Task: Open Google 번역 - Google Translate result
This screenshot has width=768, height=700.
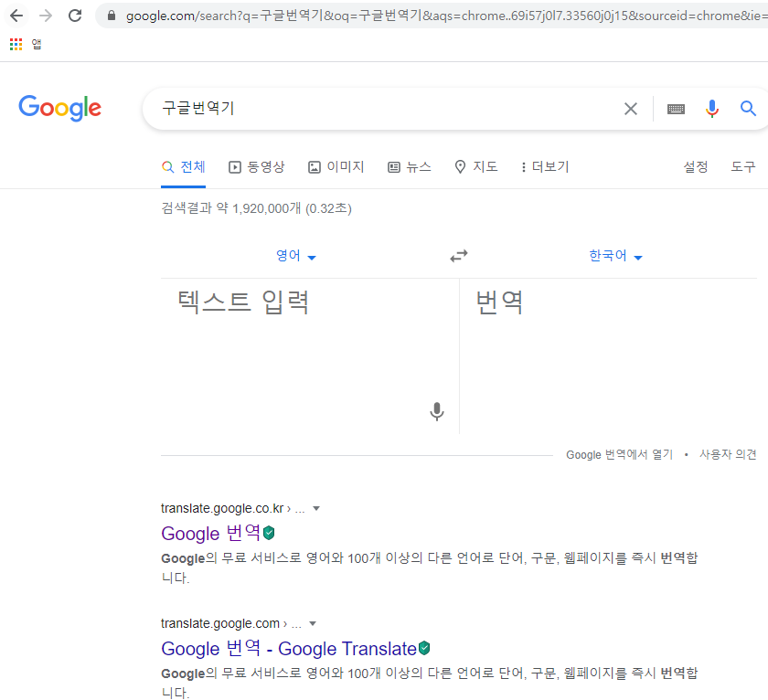Action: tap(289, 649)
